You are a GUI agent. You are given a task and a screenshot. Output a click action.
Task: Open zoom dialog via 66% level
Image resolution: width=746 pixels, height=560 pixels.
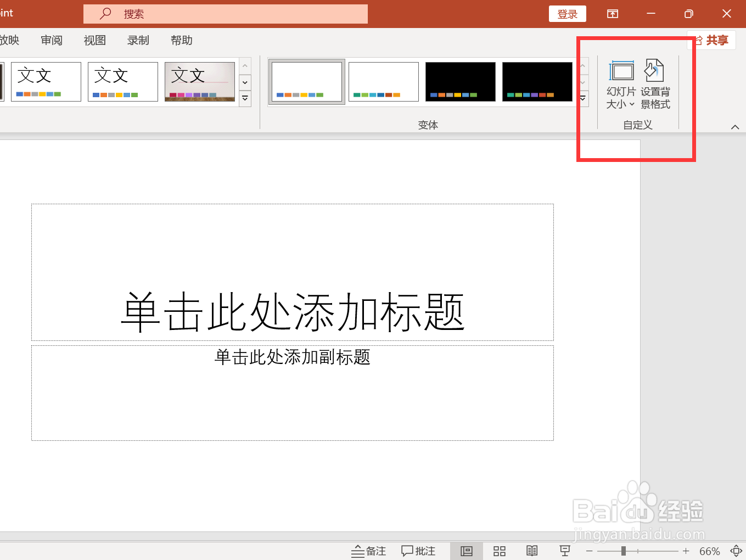pyautogui.click(x=710, y=551)
